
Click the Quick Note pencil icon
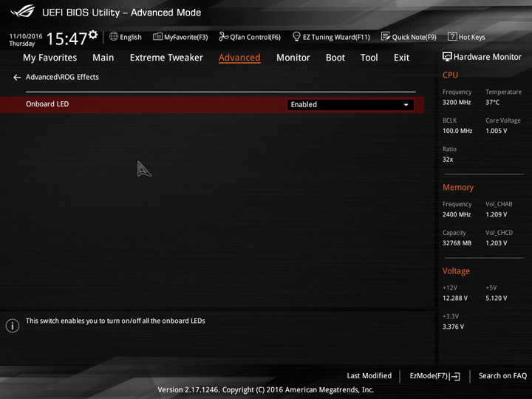[x=386, y=36]
